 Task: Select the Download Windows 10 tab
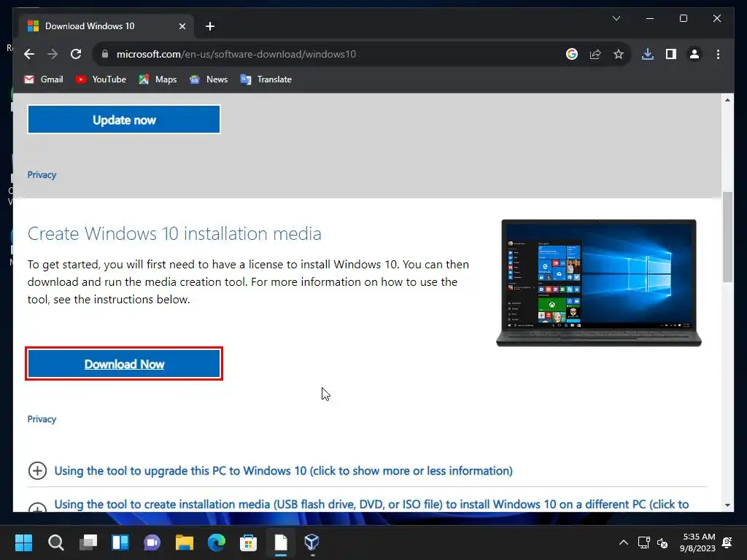coord(106,26)
